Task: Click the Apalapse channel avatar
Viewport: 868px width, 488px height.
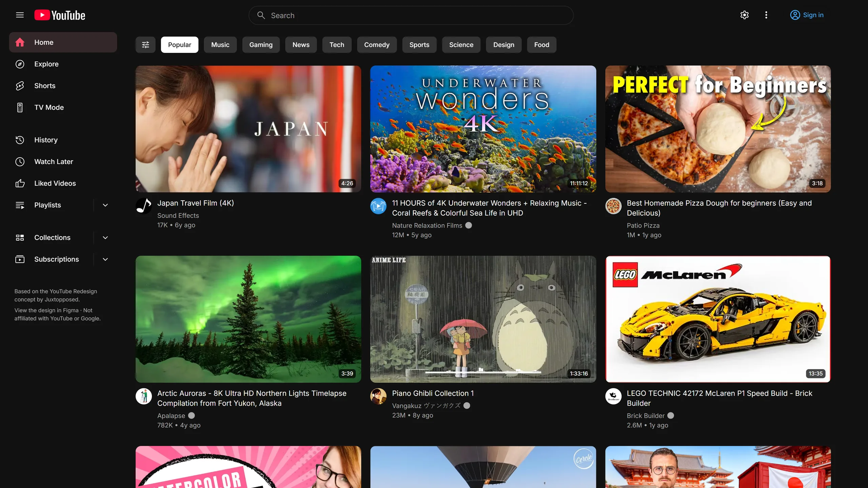Action: click(144, 396)
